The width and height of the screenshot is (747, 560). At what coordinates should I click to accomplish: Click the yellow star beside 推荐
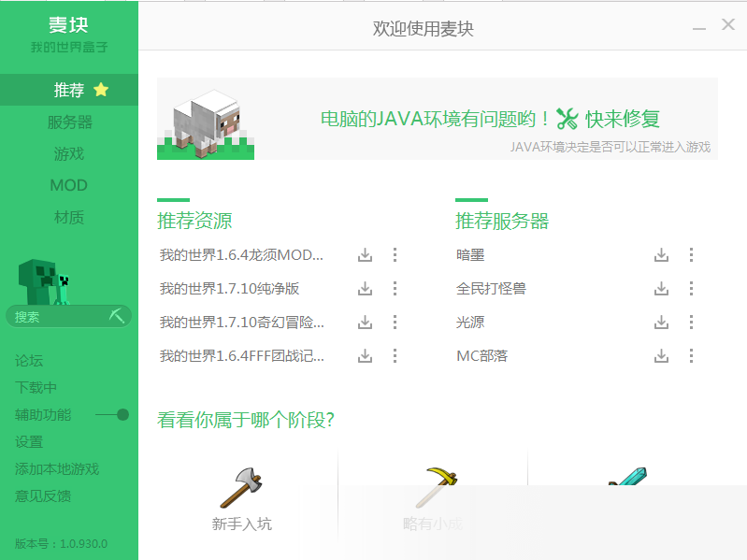click(x=101, y=90)
